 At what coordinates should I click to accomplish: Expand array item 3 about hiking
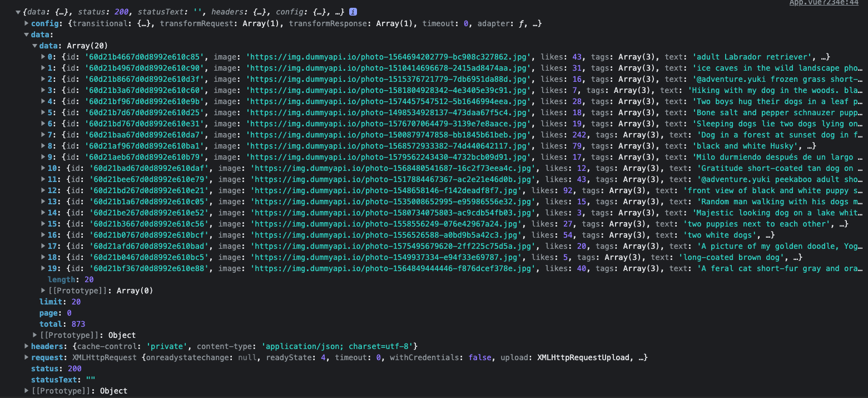44,90
